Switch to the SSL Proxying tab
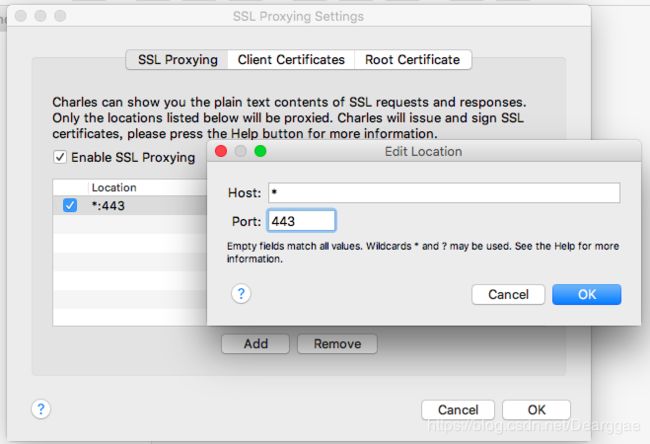650x444 pixels. [177, 60]
